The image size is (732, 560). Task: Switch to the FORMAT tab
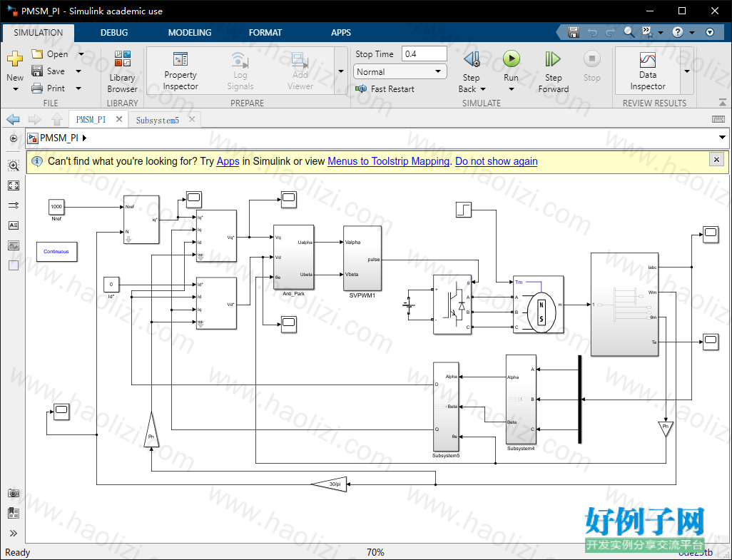coord(265,33)
